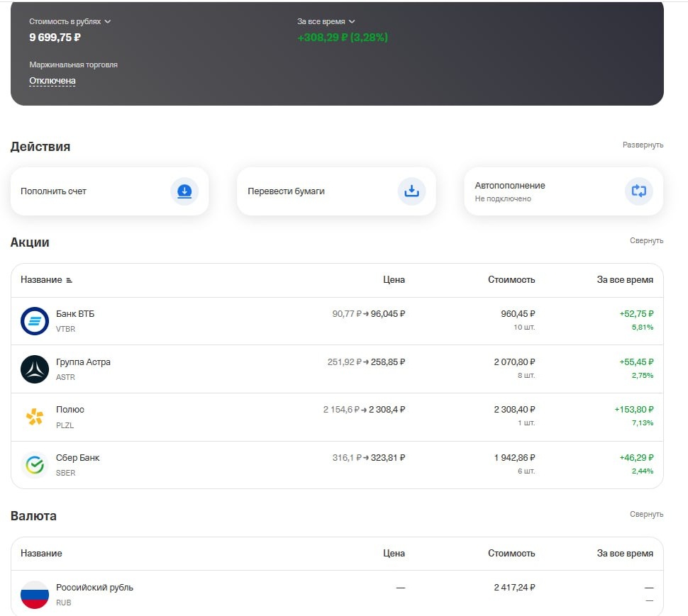Click the VTB price 96,045 ₽
This screenshot has width=688, height=616.
(388, 314)
